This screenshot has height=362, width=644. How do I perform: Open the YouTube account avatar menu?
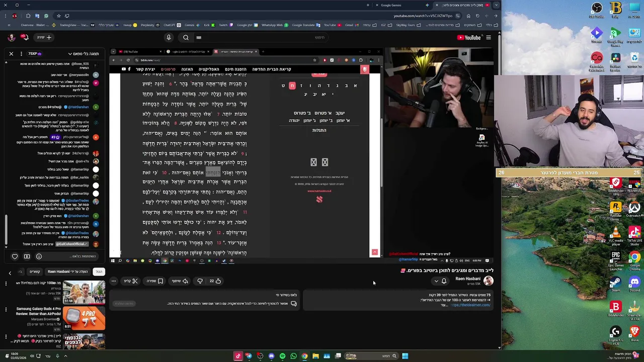pos(11,37)
